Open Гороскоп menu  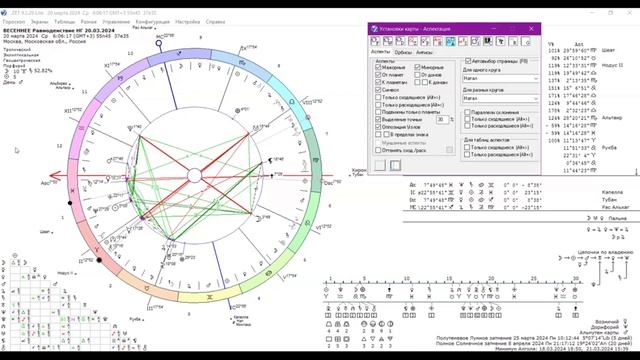tap(14, 22)
